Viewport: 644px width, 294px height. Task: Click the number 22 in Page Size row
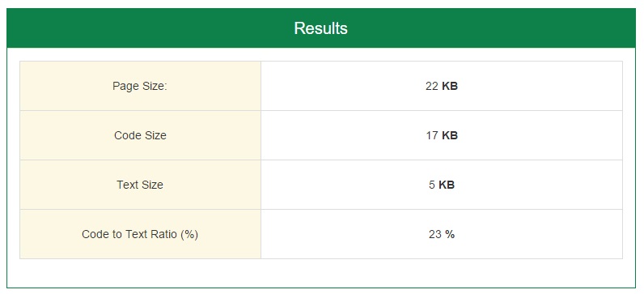[x=432, y=86]
